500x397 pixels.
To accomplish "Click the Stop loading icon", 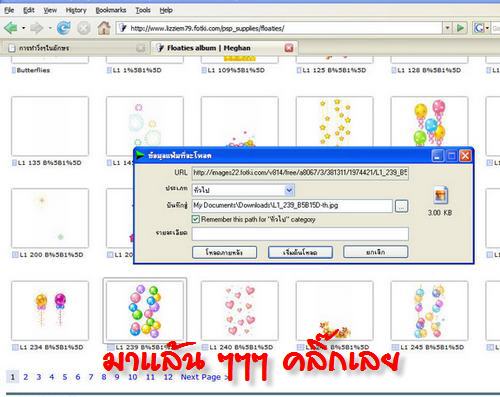I will (x=84, y=28).
